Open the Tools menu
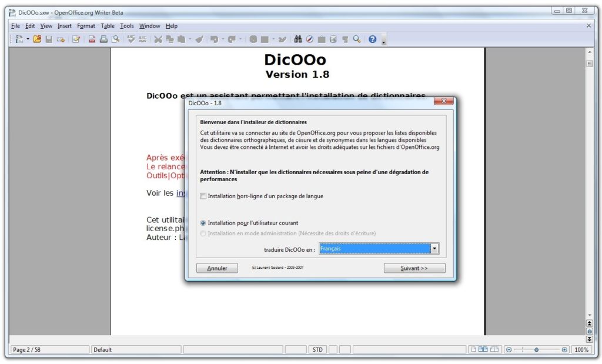The height and width of the screenshot is (364, 602). point(127,26)
